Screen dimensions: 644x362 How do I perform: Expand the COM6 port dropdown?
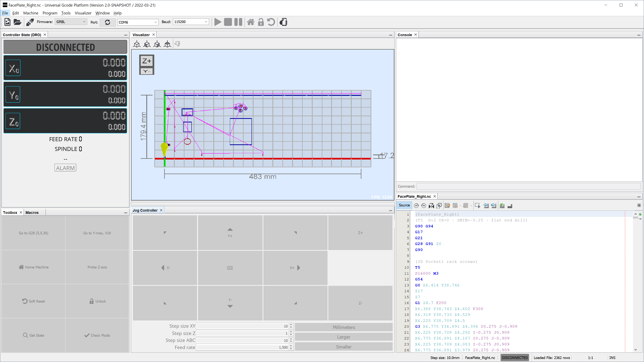[138, 22]
